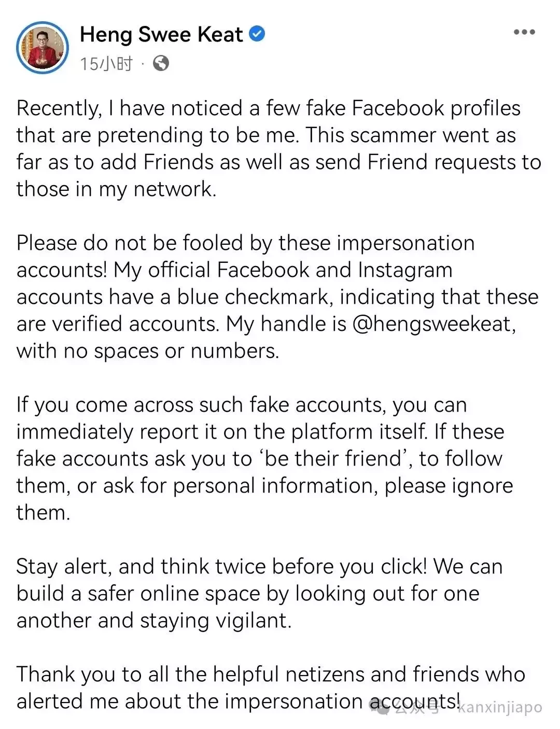Screen dimensions: 560x729
Task: Click the blue verified checkmark badge
Action: click(257, 34)
